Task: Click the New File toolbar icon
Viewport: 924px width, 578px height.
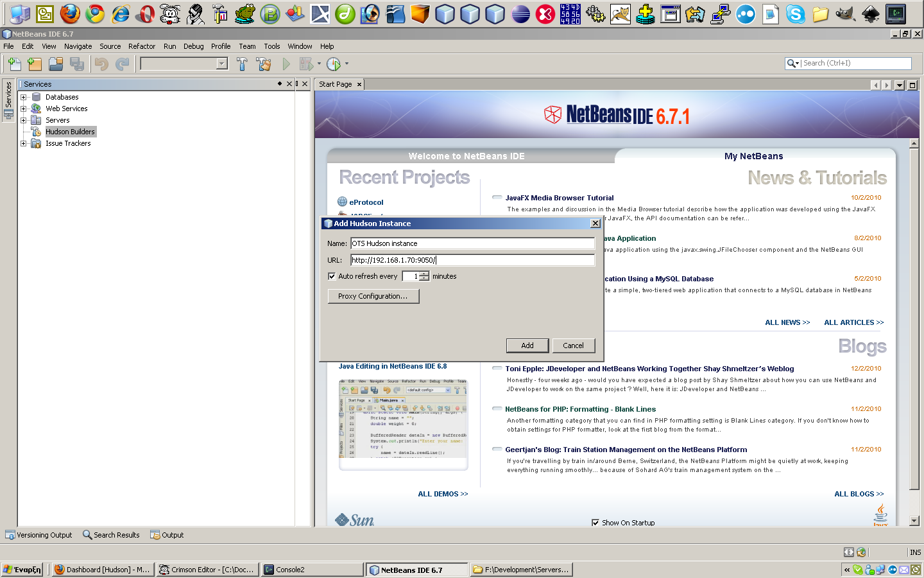Action: pyautogui.click(x=14, y=64)
